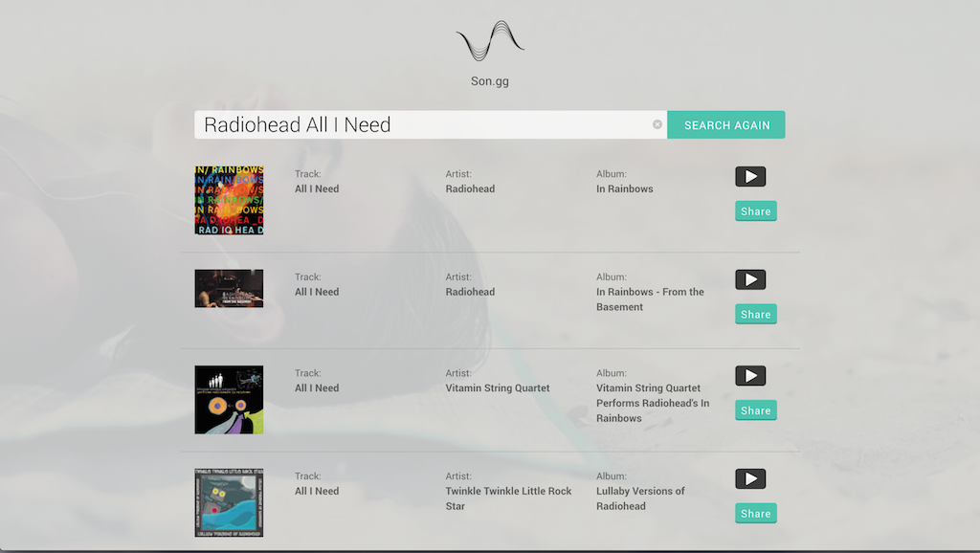This screenshot has width=980, height=553.
Task: Open the In Rainbows album cover
Action: click(x=229, y=201)
